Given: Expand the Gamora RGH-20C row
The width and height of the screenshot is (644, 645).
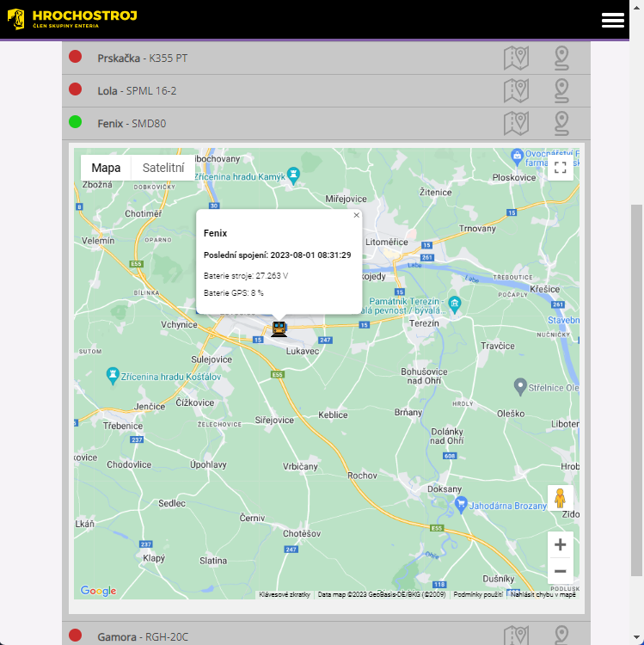Looking at the screenshot, I should (x=143, y=636).
